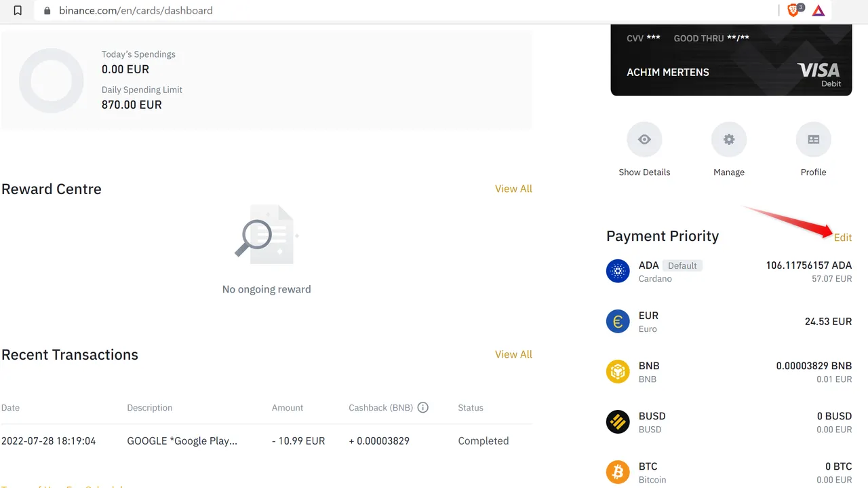Click the + 0.00003829 cashback value

point(379,441)
